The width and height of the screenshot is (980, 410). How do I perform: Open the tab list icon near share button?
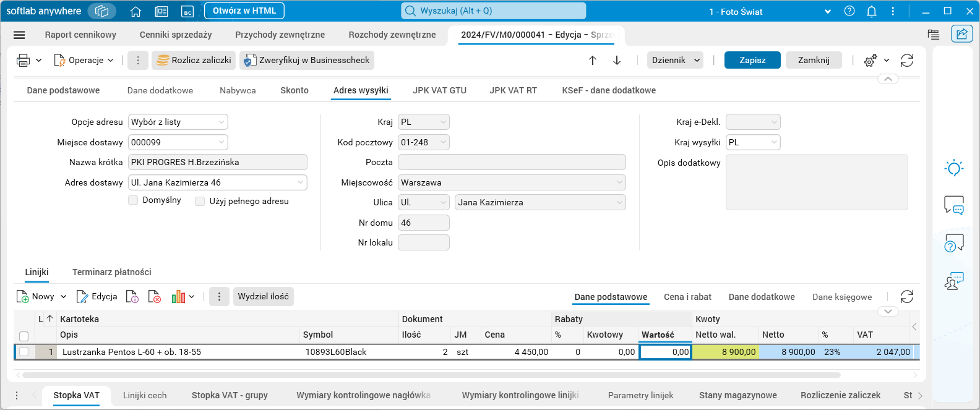pyautogui.click(x=934, y=35)
